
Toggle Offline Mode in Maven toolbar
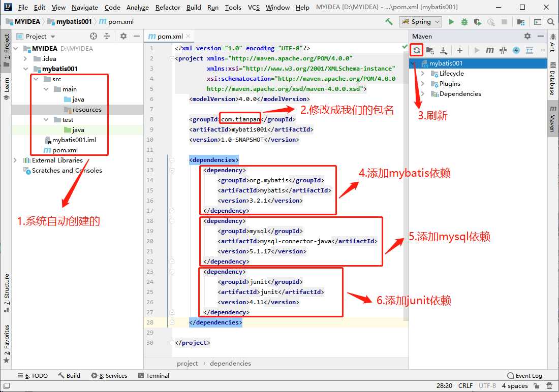(x=503, y=50)
